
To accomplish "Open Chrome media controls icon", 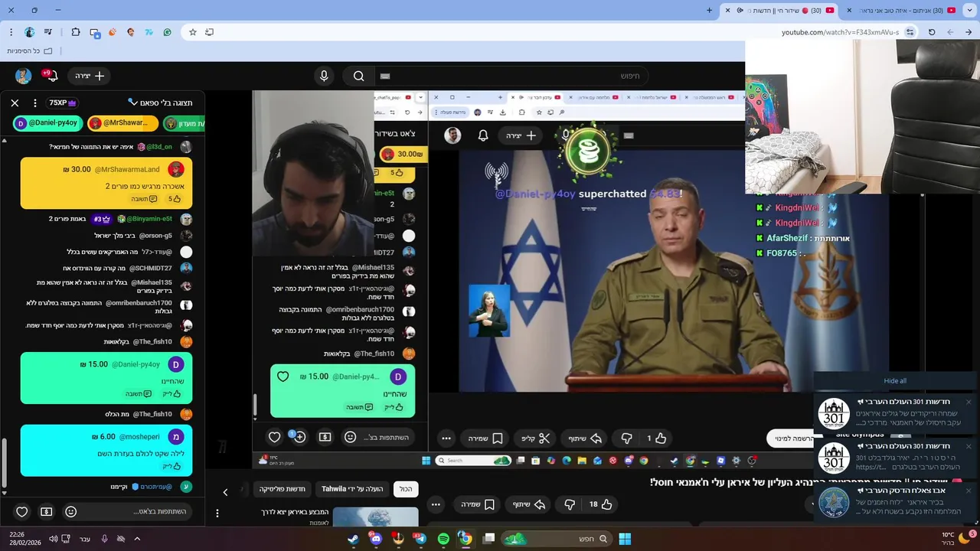I will pos(48,32).
